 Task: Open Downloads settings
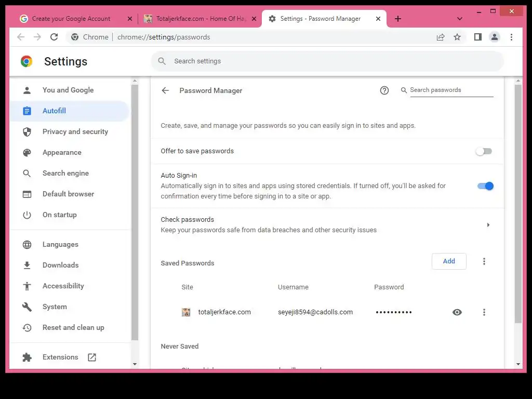tap(70, 265)
